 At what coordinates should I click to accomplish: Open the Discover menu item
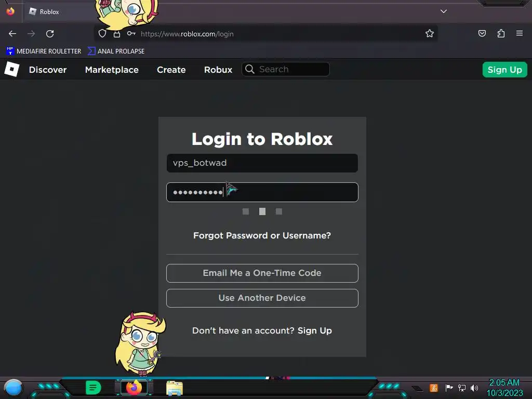click(48, 70)
